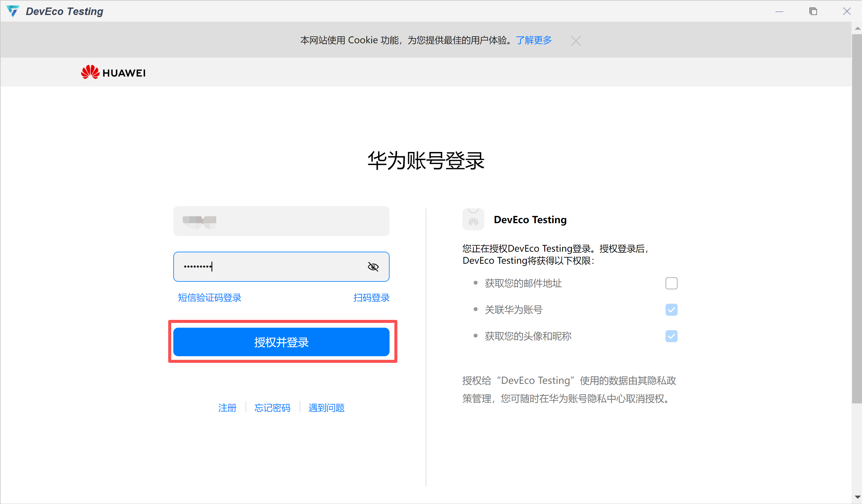Click the account username input field
Viewport: 862px width, 504px height.
(x=281, y=221)
